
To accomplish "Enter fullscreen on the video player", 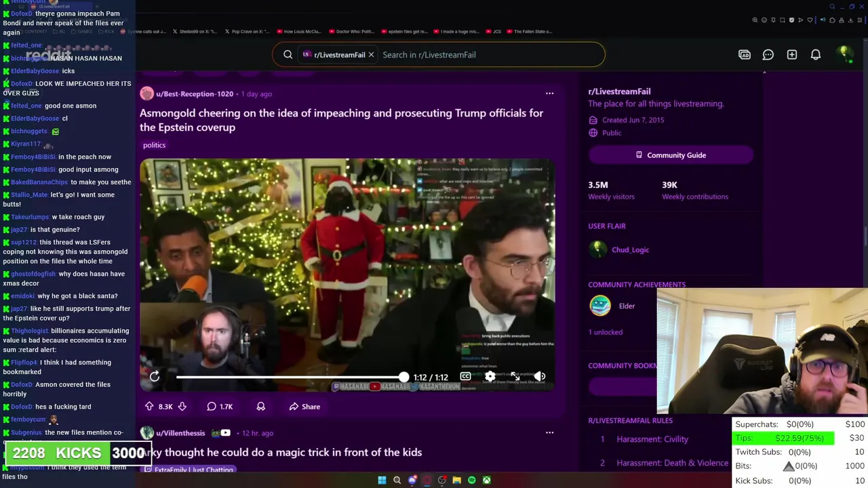I will pos(515,377).
